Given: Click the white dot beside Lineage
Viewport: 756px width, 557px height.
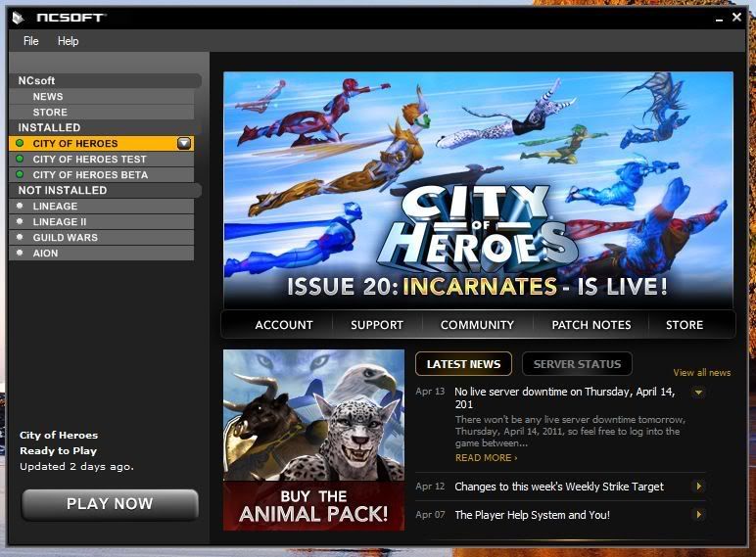Looking at the screenshot, I should click(x=20, y=206).
